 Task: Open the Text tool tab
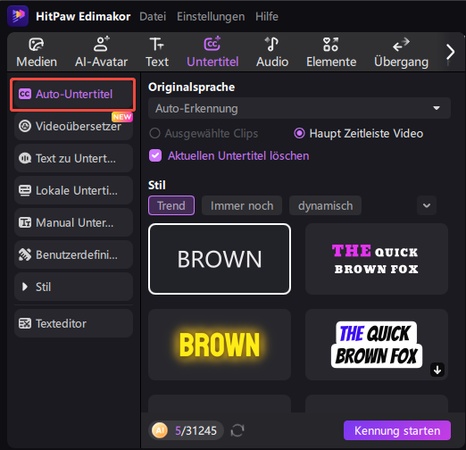tap(157, 53)
